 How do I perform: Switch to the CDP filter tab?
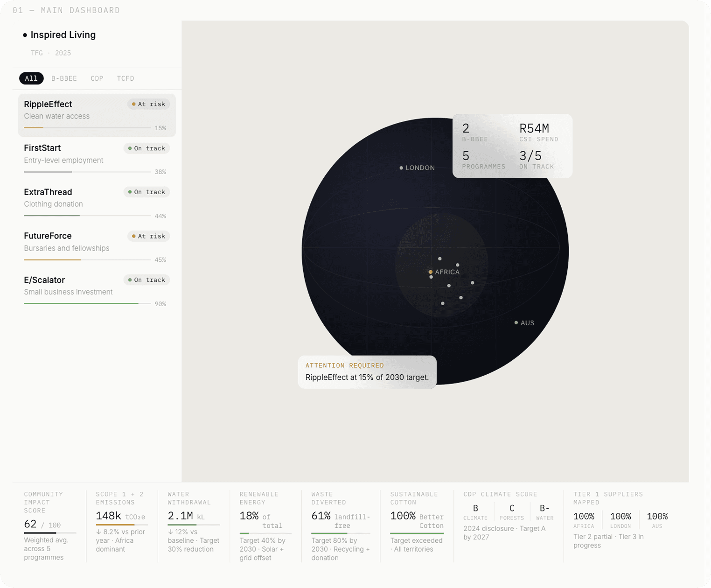97,78
